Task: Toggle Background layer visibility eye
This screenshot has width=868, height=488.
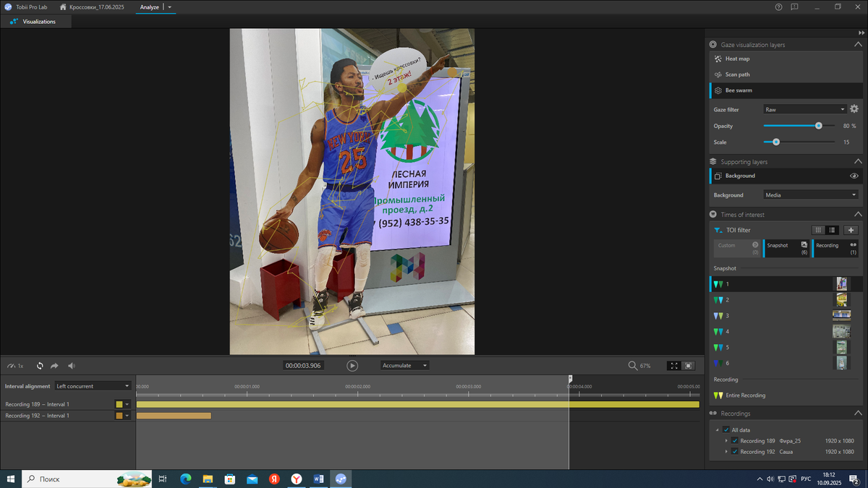Action: tap(854, 176)
